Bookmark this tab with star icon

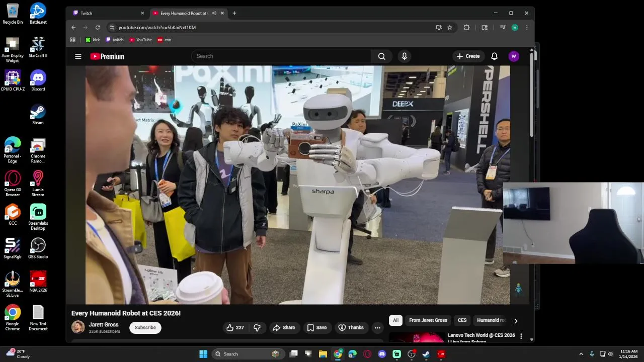coord(450,28)
